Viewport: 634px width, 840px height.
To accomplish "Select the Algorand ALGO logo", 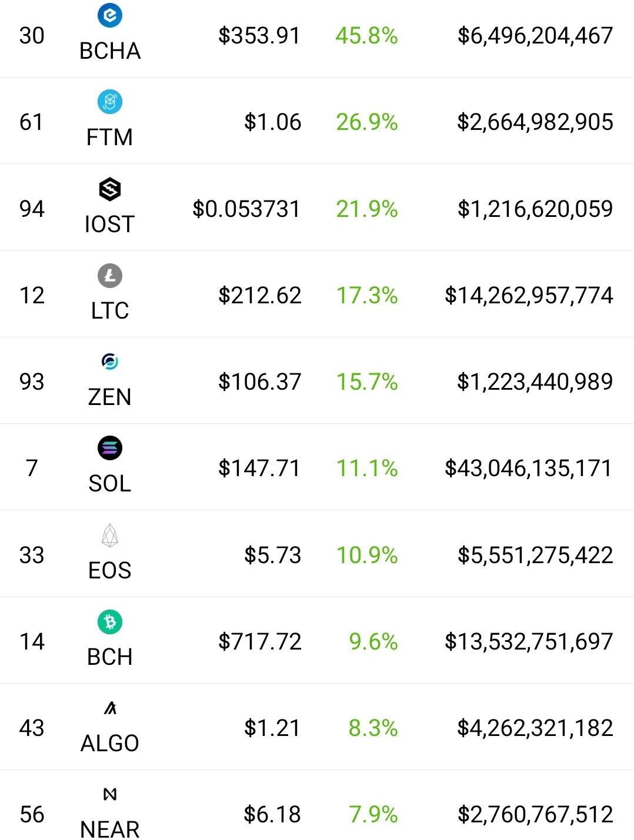I will [110, 708].
